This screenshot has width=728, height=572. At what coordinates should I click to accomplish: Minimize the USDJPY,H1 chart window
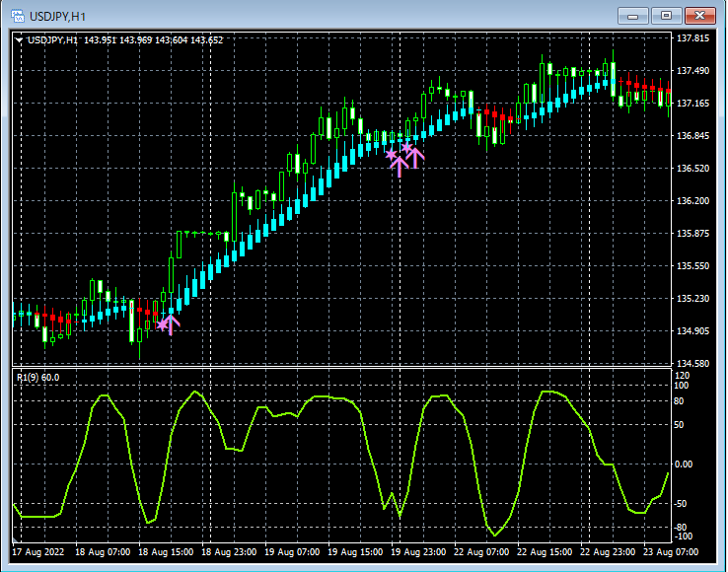click(x=633, y=16)
